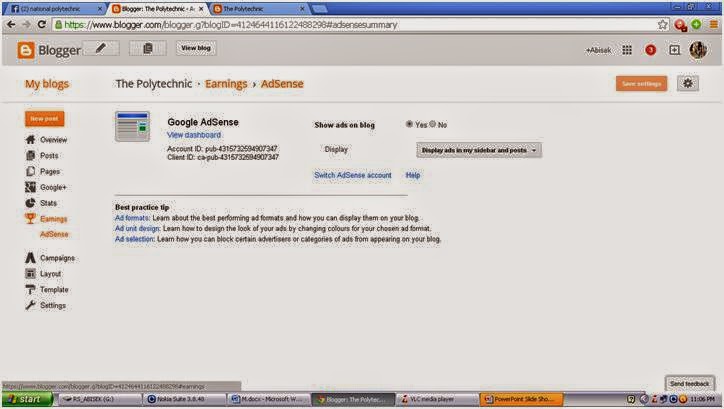724x409 pixels.
Task: Click the Layout sidebar icon
Action: coord(30,274)
